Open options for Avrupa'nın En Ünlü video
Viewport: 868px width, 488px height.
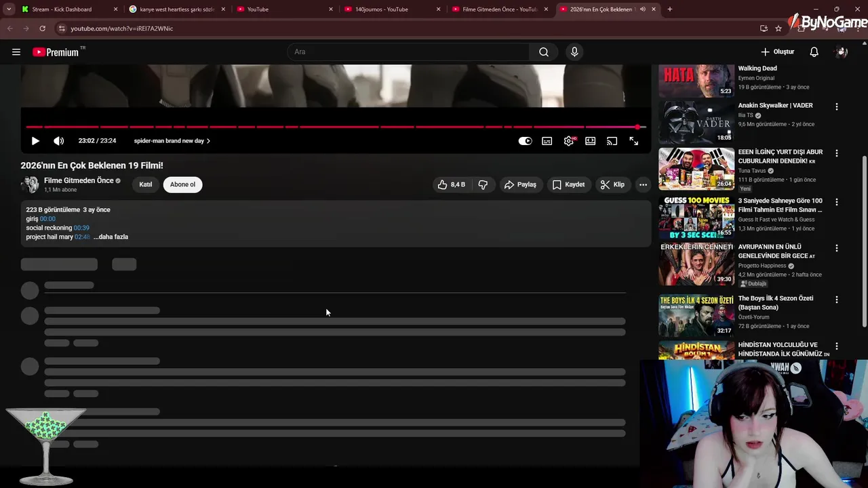pos(836,248)
